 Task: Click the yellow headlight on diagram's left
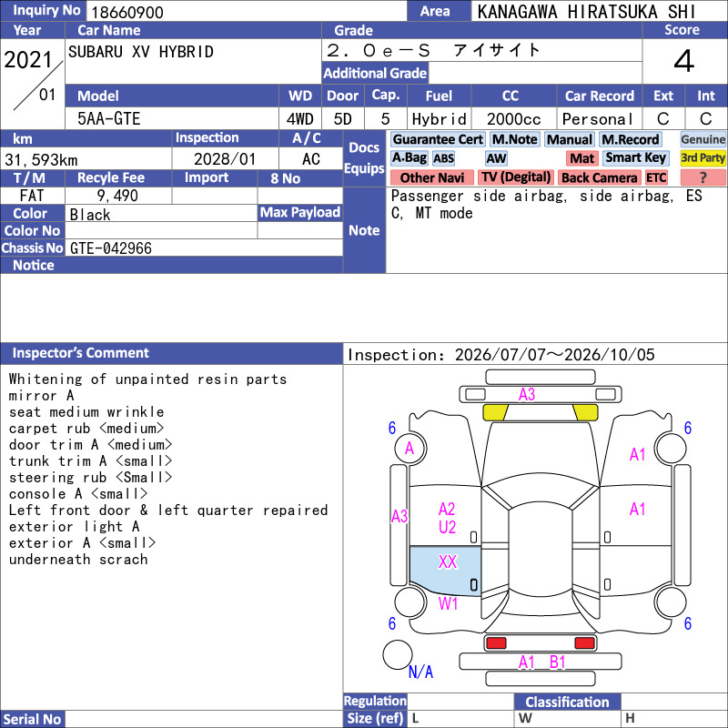pos(495,412)
